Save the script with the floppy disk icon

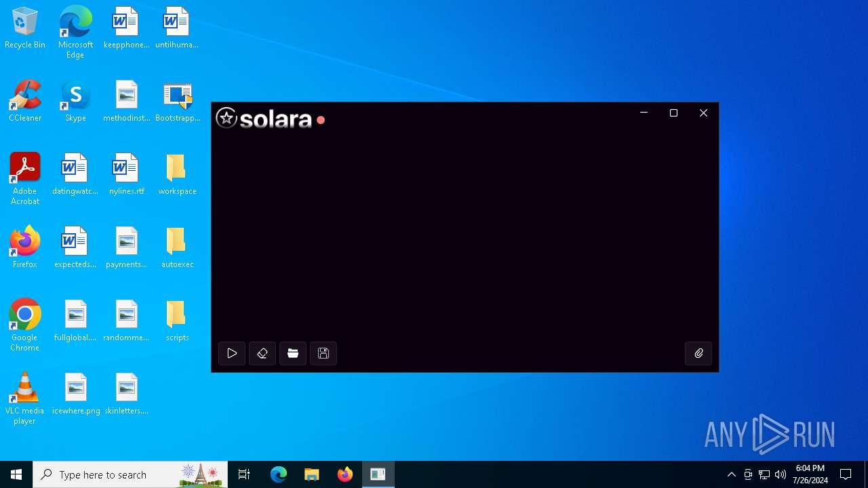click(323, 353)
